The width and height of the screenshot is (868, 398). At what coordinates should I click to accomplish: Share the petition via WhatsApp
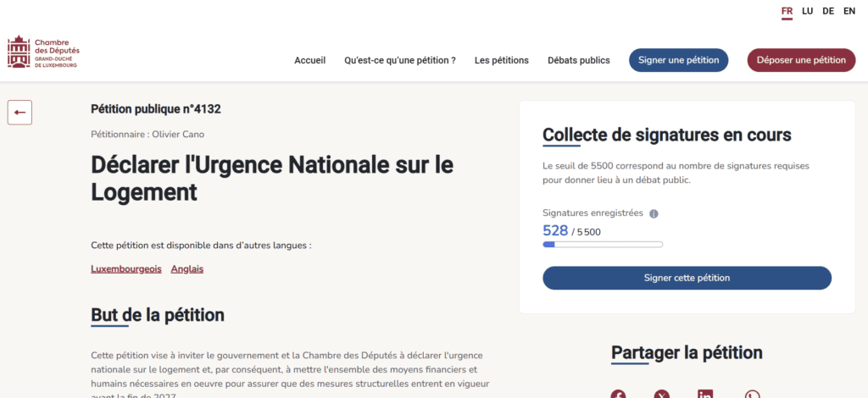tap(752, 394)
